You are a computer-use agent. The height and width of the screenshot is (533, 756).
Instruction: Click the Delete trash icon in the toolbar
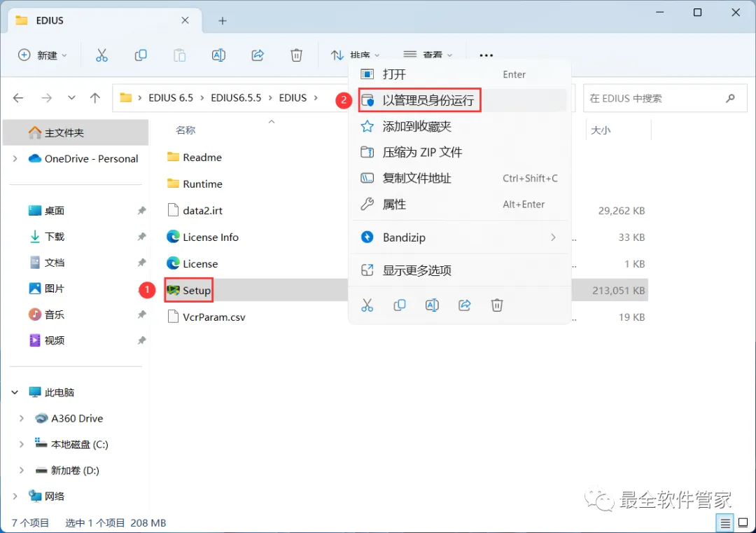[297, 55]
